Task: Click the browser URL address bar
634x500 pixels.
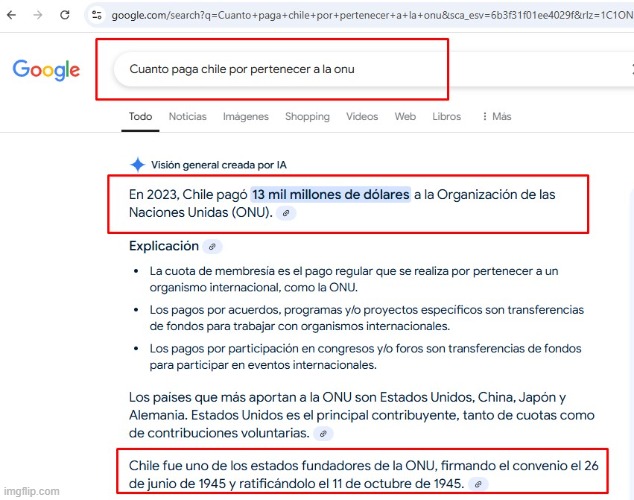Action: 360,15
